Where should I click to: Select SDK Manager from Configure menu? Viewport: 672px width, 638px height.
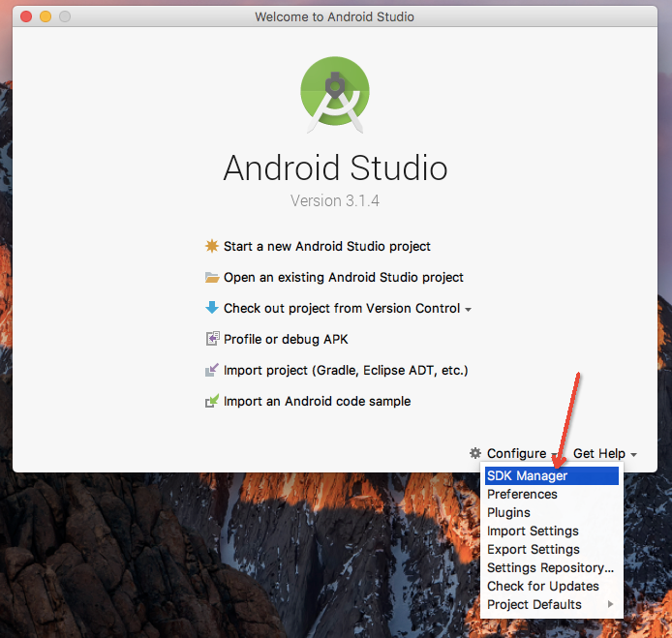552,475
